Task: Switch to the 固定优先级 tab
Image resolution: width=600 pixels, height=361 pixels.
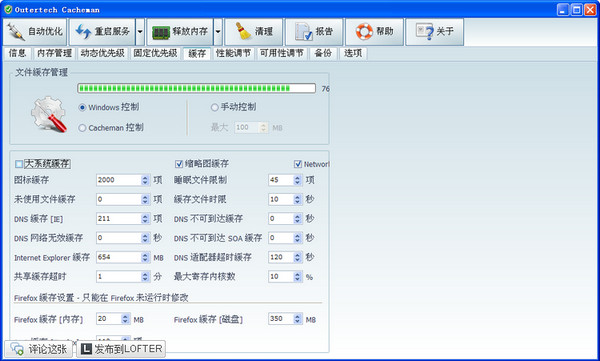Action: (155, 53)
